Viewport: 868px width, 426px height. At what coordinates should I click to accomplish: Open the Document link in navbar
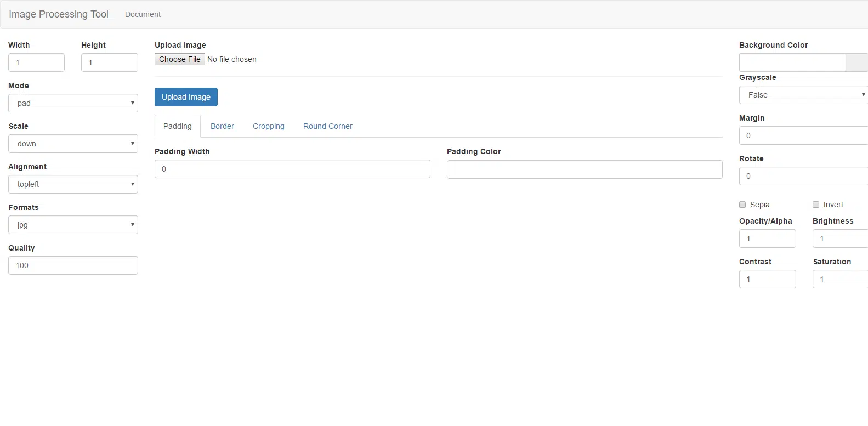[143, 14]
